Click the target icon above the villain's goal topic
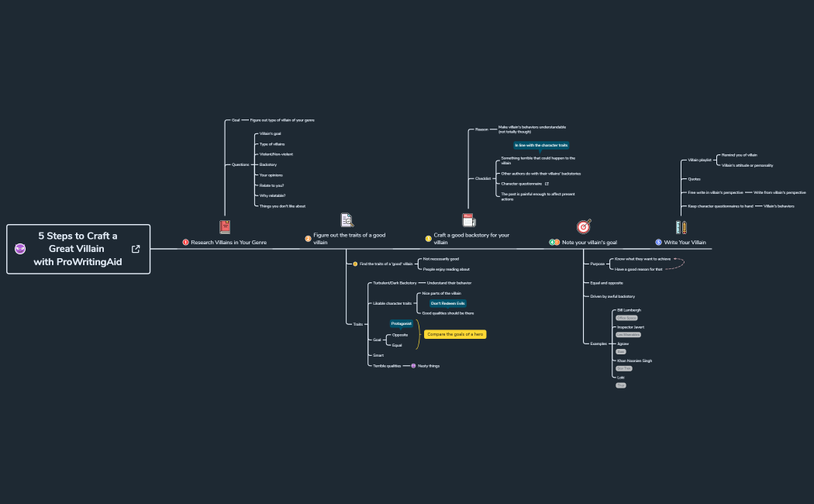The width and height of the screenshot is (814, 504). [x=584, y=226]
